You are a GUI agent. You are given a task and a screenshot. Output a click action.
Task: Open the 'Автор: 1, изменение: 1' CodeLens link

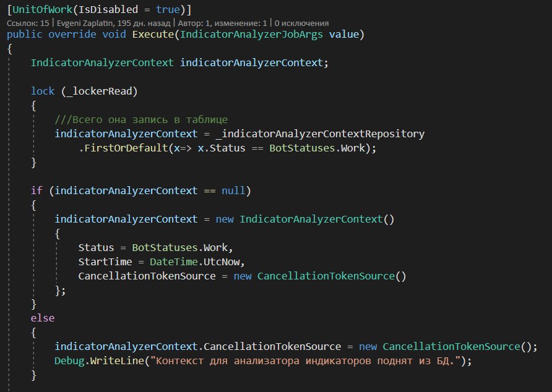223,23
